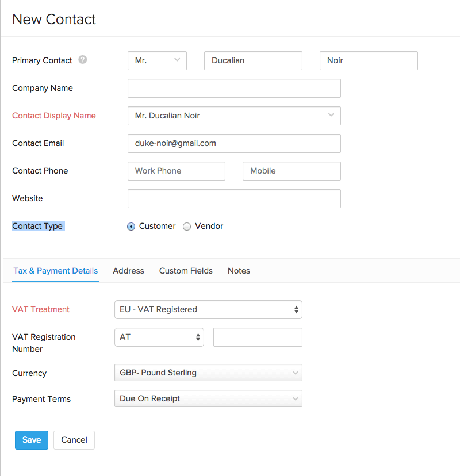Switch to the Address tab
The height and width of the screenshot is (476, 460).
128,271
